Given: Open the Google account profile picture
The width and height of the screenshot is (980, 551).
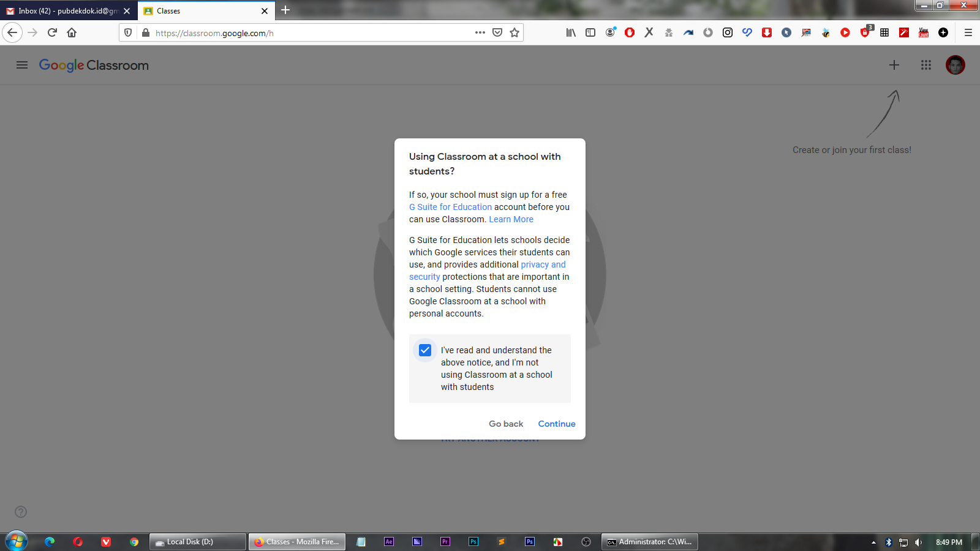Looking at the screenshot, I should pyautogui.click(x=956, y=65).
